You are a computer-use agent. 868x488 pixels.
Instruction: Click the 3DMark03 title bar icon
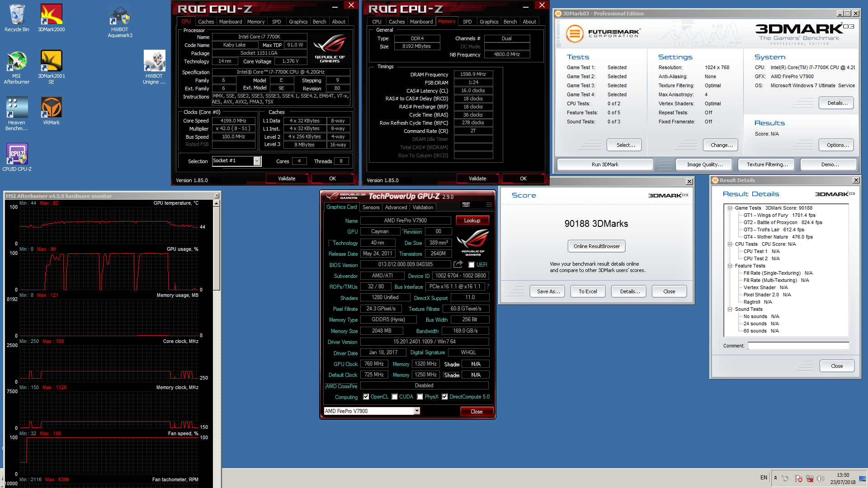pyautogui.click(x=558, y=14)
